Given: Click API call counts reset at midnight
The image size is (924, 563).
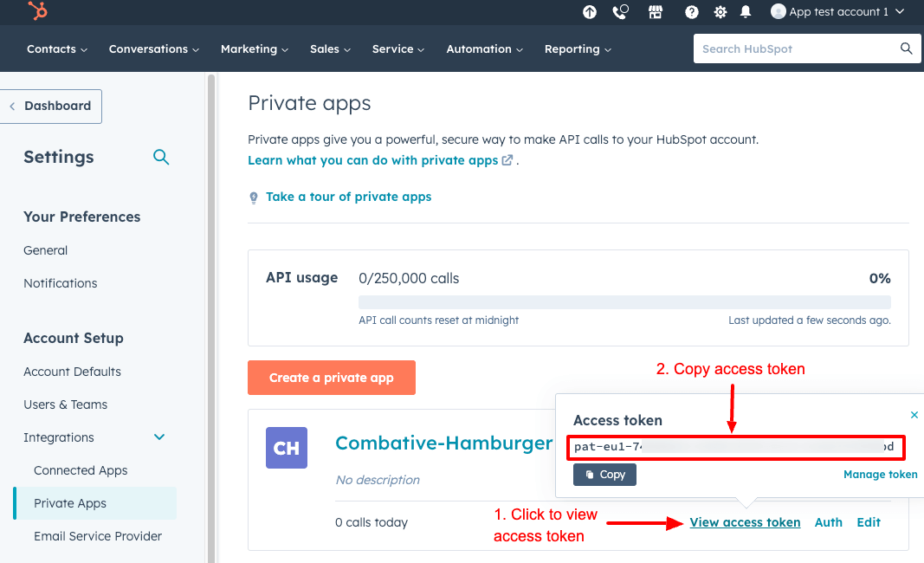Looking at the screenshot, I should click(x=438, y=320).
